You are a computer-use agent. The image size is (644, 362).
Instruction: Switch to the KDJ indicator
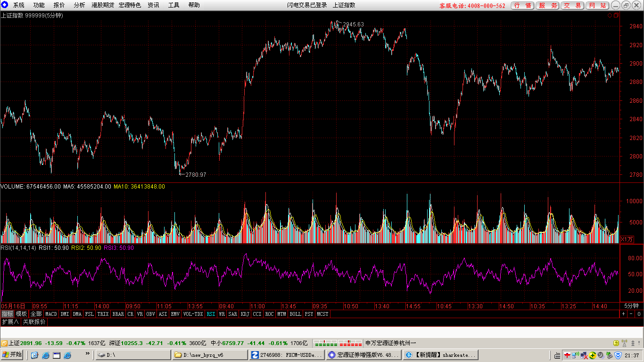coord(245,314)
